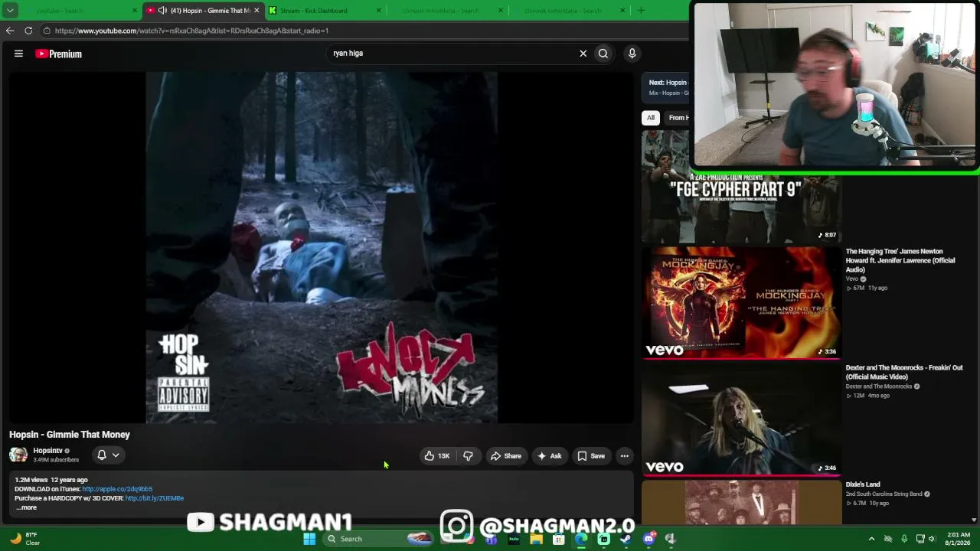
Task: Go to YouTube Premium home logo
Action: point(58,54)
